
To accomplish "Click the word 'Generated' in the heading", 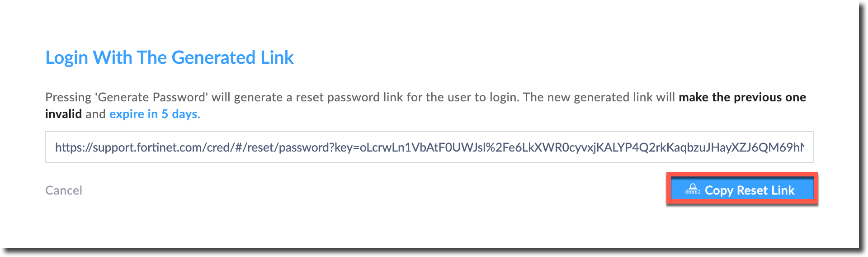I will point(213,58).
